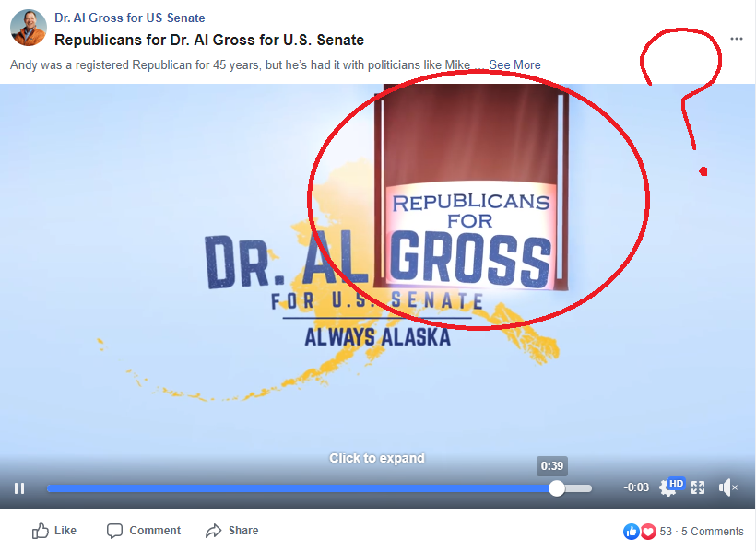Pause the video with the pause icon

pyautogui.click(x=19, y=488)
